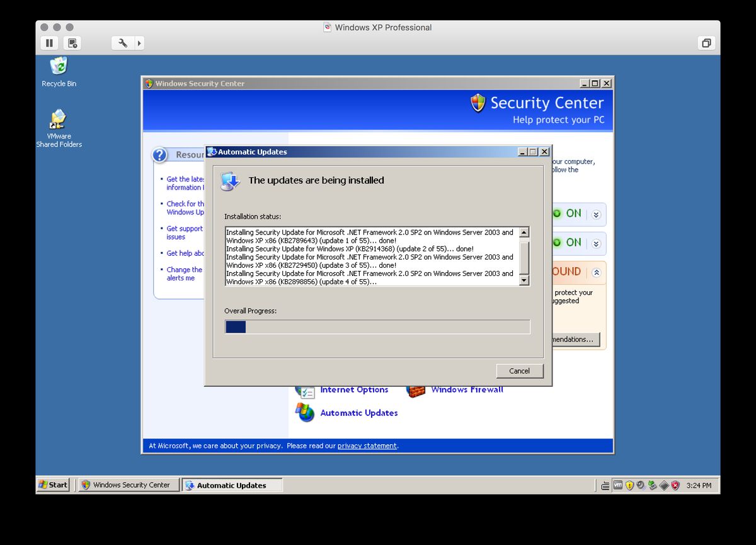
Task: Click the 'Overall Progress:' label
Action: tap(251, 311)
